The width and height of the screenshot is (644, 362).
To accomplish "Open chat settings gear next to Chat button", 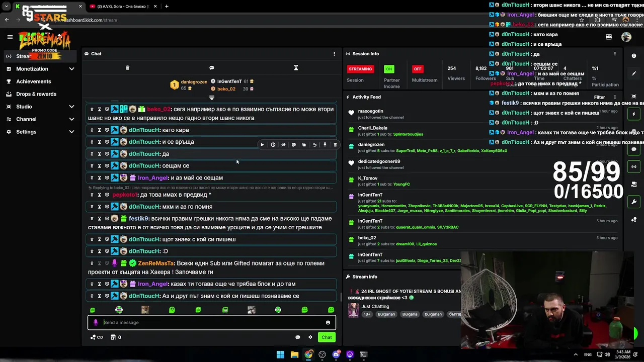I will point(310,337).
